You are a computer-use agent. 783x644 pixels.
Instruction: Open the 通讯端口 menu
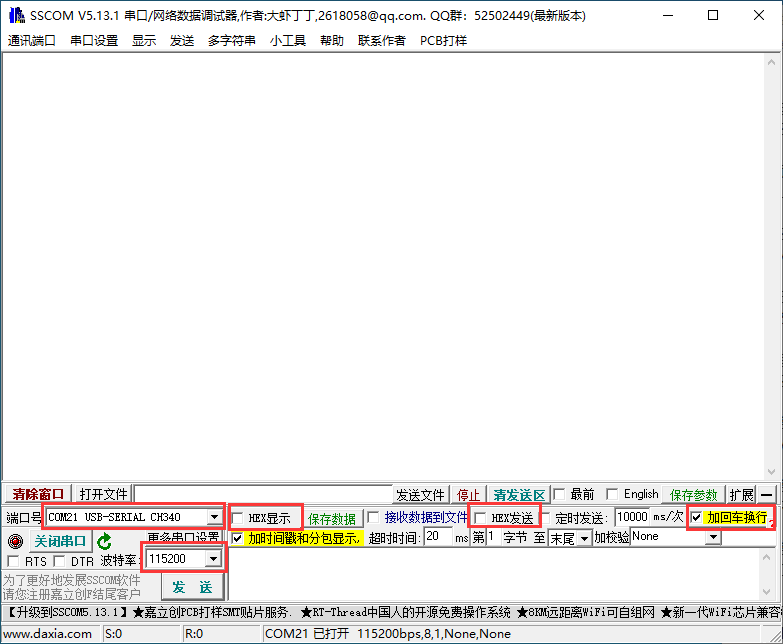click(31, 40)
